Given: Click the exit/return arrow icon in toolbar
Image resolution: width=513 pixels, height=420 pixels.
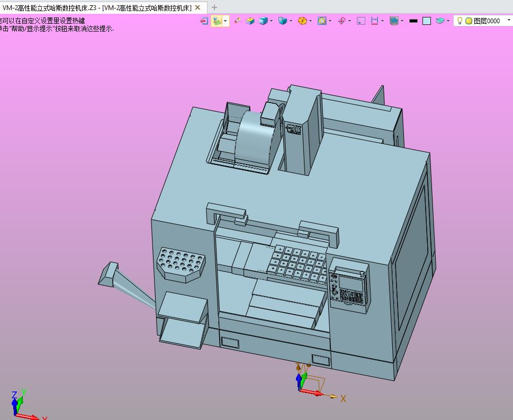Looking at the screenshot, I should (x=204, y=21).
